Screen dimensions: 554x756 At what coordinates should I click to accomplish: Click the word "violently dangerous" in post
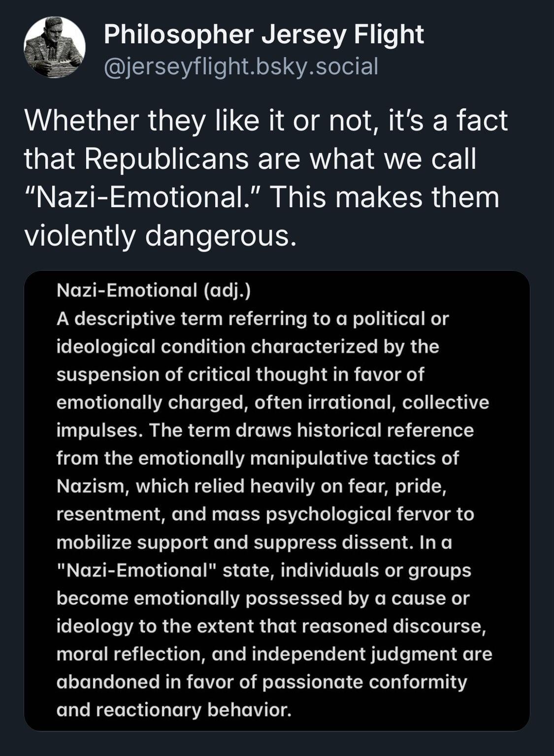click(161, 236)
